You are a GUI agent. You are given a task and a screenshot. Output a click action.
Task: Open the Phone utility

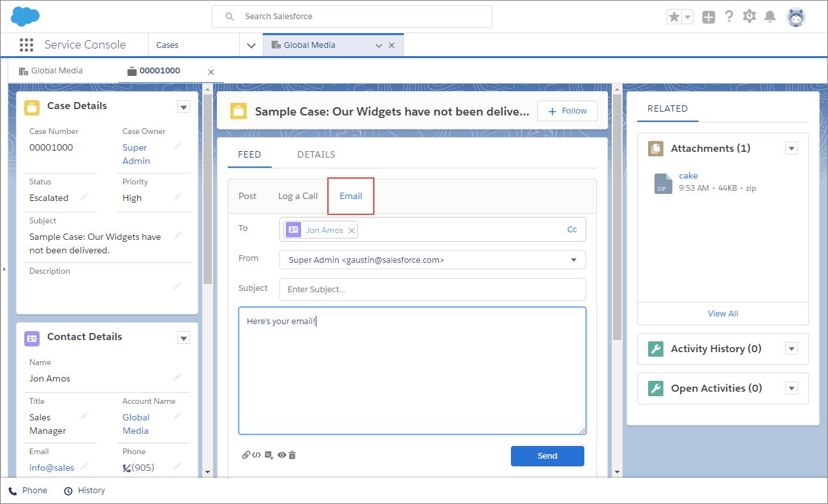coord(27,491)
